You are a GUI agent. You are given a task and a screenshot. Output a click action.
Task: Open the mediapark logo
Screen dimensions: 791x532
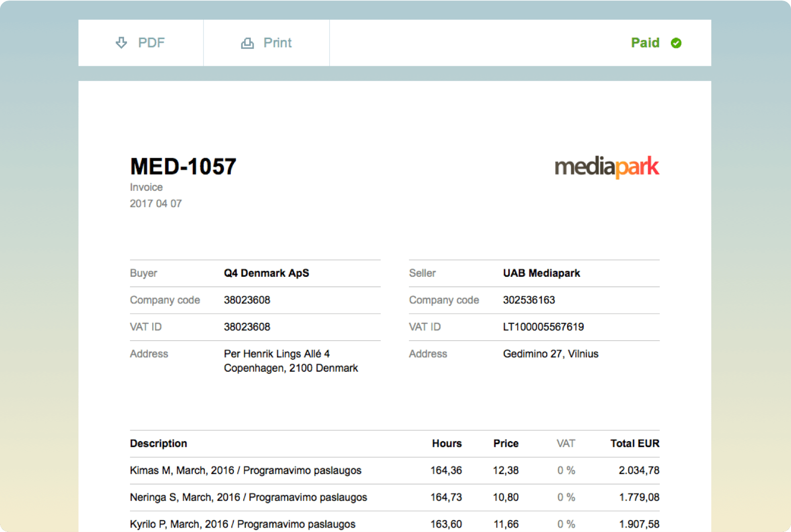pos(607,167)
